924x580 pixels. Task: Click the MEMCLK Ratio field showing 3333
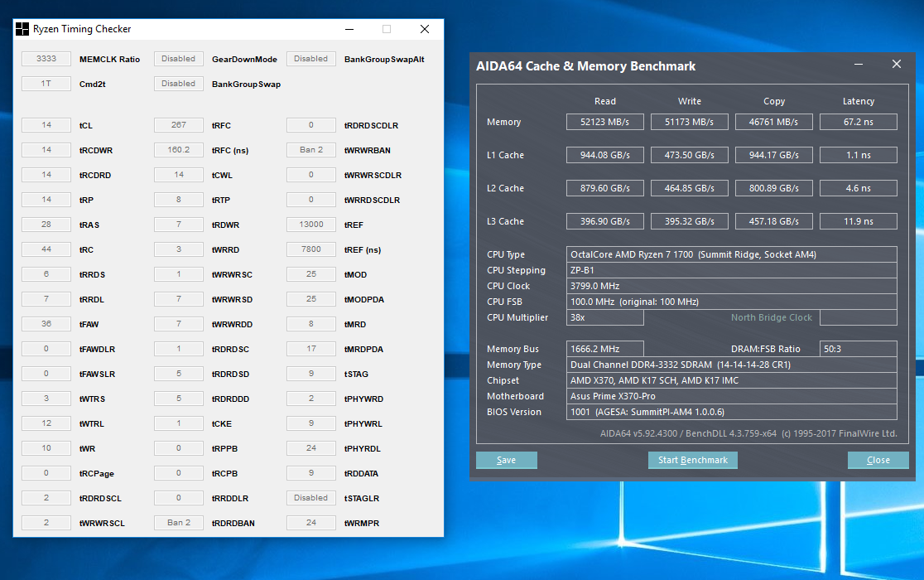coord(46,59)
